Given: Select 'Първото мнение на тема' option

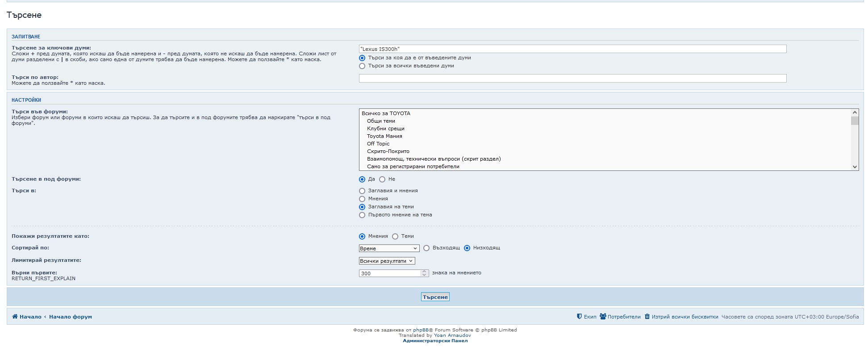Looking at the screenshot, I should point(362,215).
